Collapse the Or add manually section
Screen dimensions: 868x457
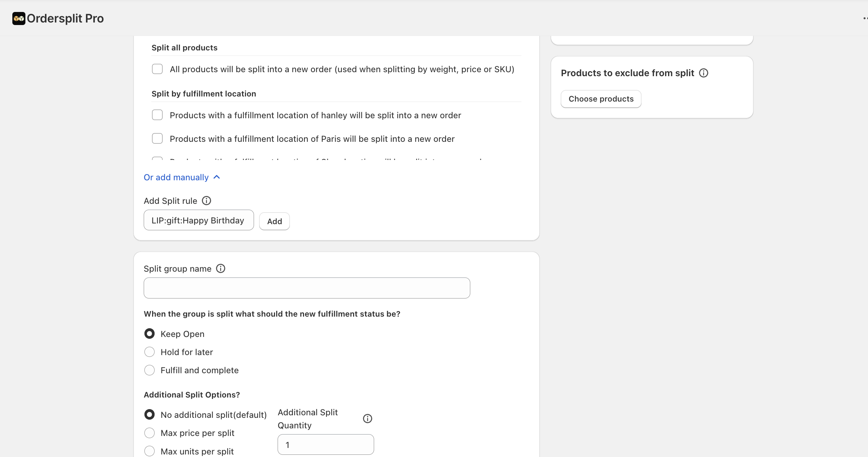176,177
